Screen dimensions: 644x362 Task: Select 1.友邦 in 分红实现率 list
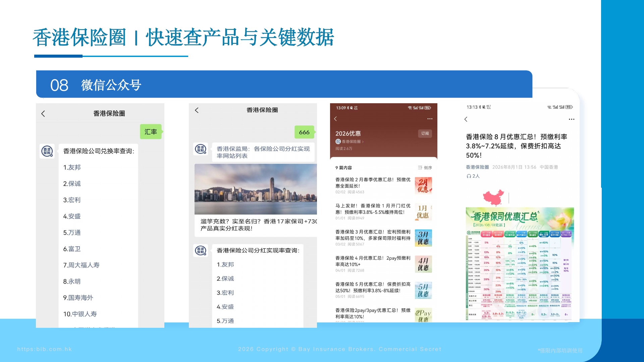[x=225, y=264]
